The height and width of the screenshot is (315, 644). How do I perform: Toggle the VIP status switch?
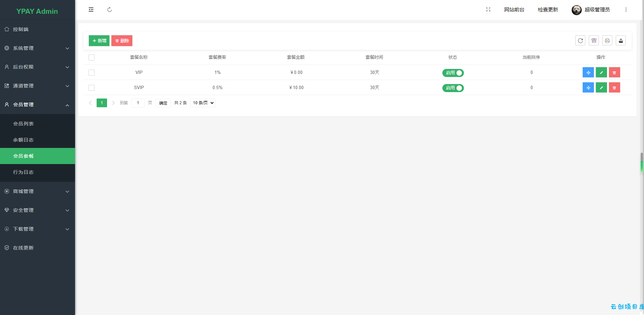[x=453, y=73]
